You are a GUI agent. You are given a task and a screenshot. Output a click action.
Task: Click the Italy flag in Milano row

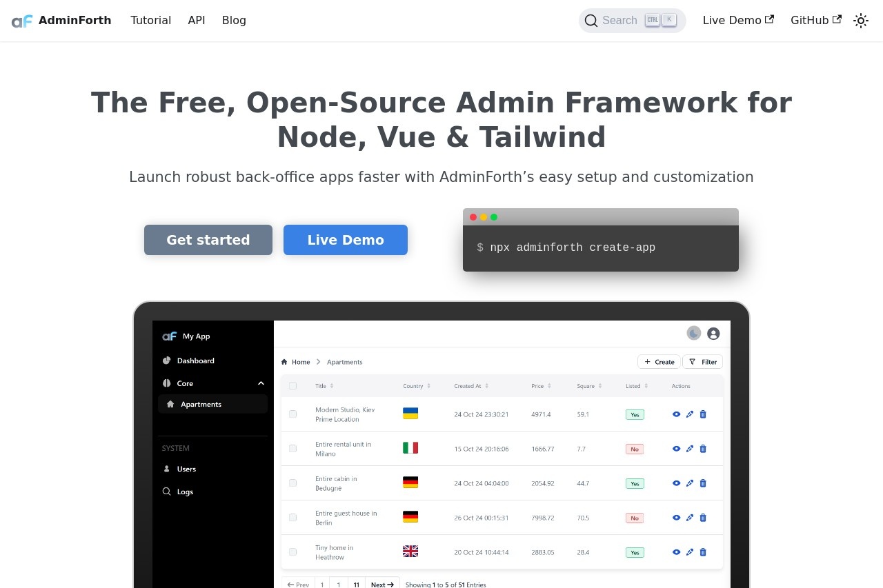[x=410, y=448]
